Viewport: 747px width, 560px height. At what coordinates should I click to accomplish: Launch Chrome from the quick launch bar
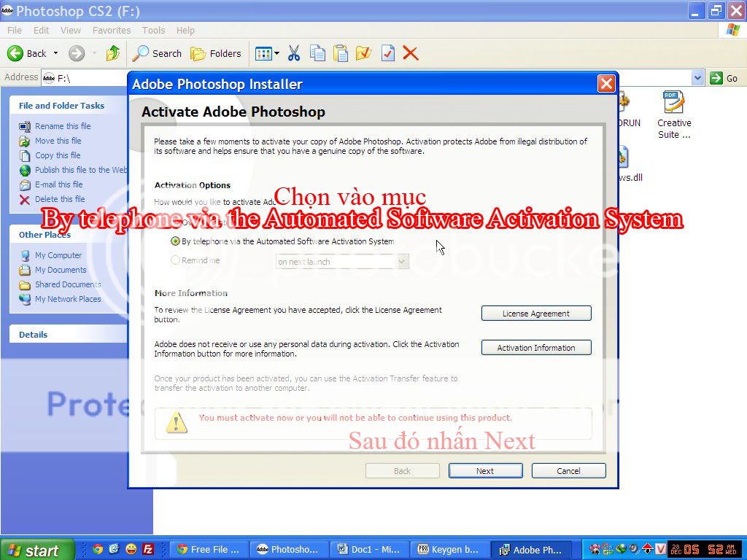pyautogui.click(x=98, y=549)
